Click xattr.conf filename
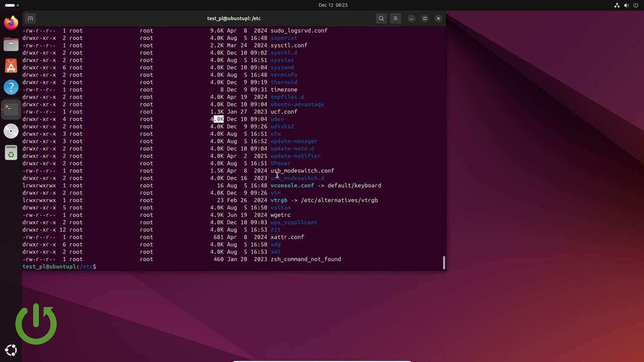644x362 pixels. coord(287,237)
